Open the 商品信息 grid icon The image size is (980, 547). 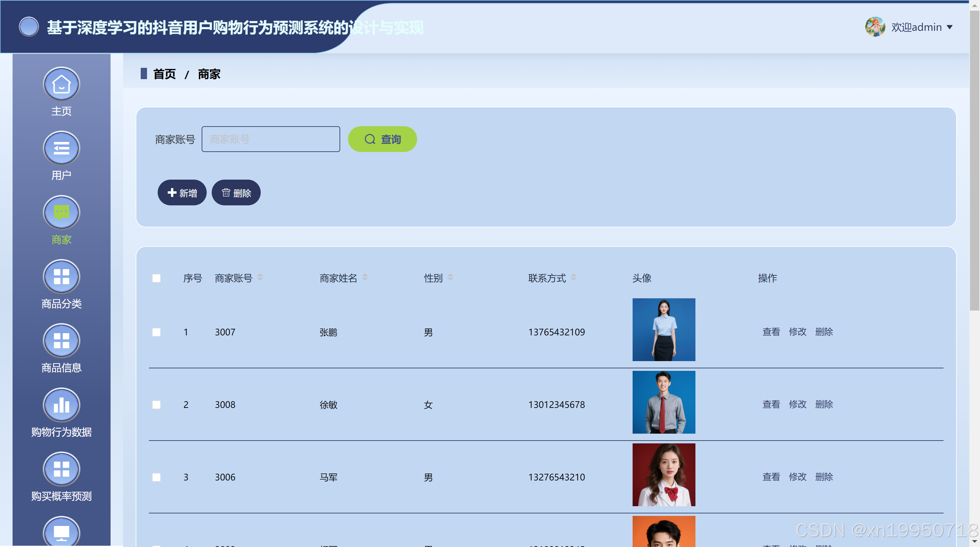coord(61,340)
